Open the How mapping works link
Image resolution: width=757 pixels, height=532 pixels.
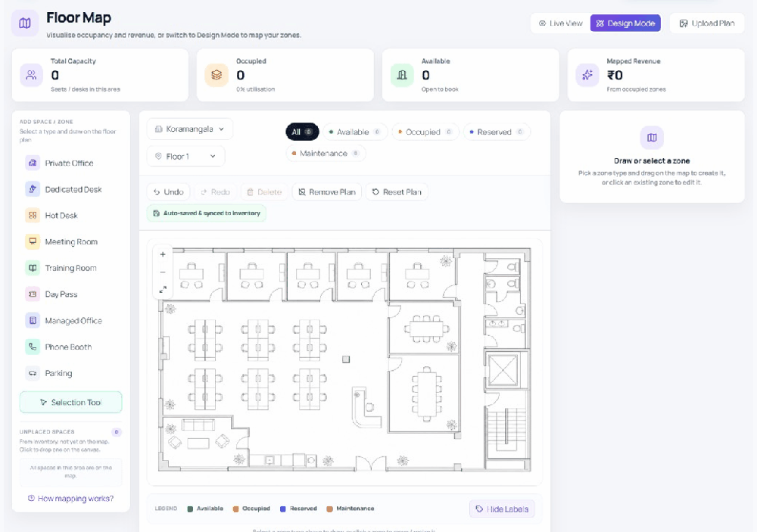pyautogui.click(x=70, y=498)
